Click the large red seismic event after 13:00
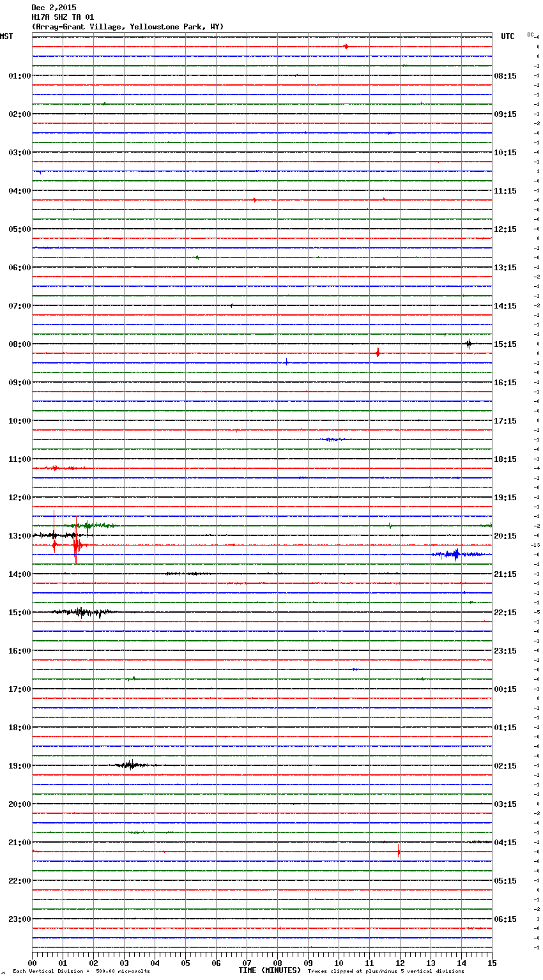 [x=76, y=545]
